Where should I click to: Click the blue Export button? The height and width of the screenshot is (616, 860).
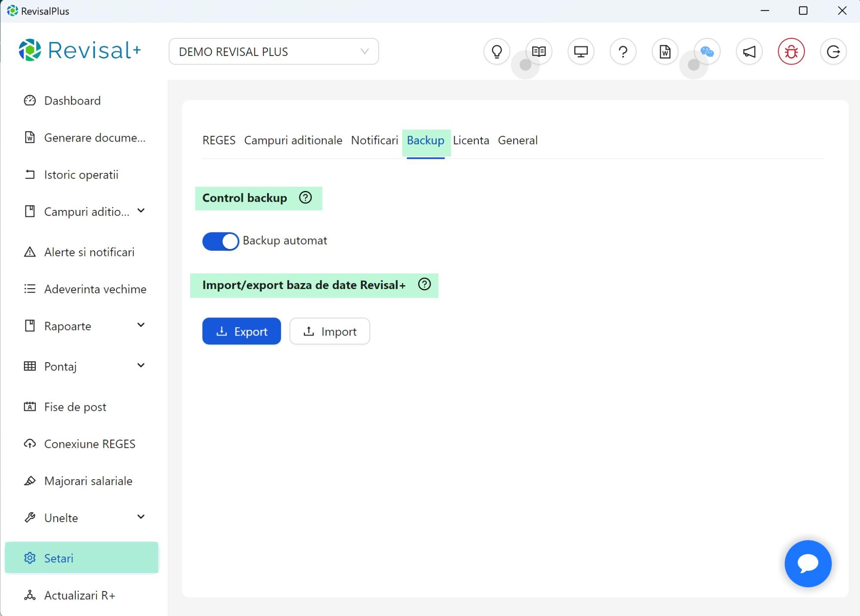click(x=241, y=331)
